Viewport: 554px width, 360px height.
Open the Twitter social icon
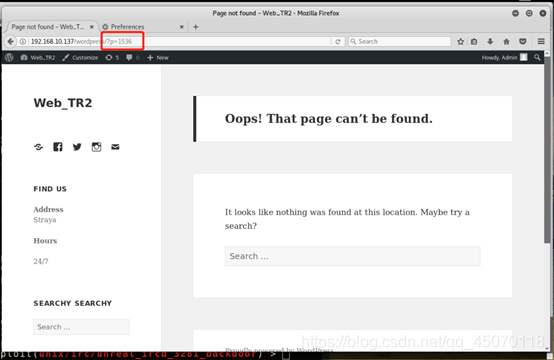77,147
